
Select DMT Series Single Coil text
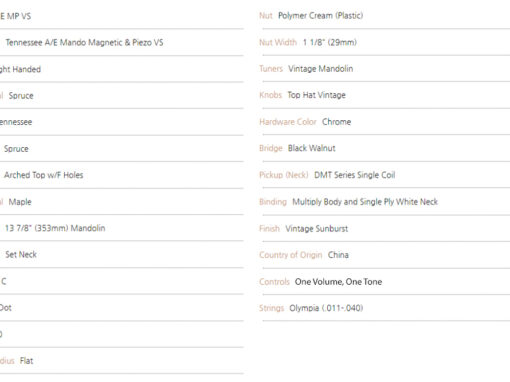[x=354, y=175]
